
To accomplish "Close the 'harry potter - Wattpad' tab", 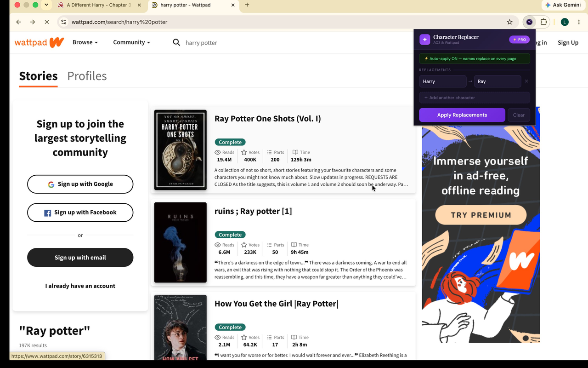I will pos(233,5).
